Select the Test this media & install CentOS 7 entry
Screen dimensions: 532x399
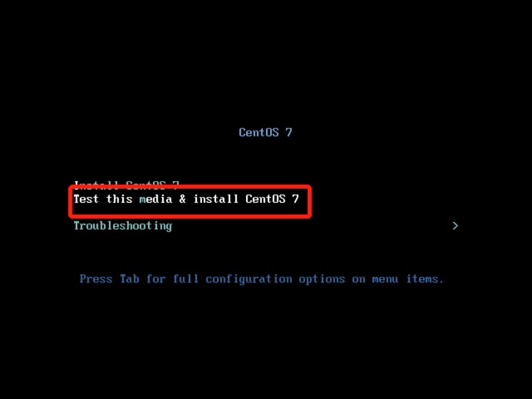click(x=186, y=199)
